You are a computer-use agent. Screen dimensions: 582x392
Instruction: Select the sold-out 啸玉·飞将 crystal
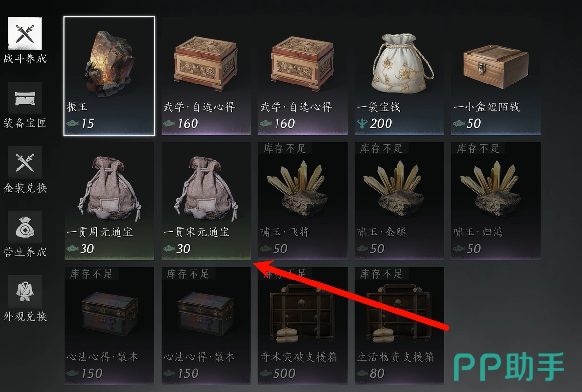pyautogui.click(x=303, y=201)
